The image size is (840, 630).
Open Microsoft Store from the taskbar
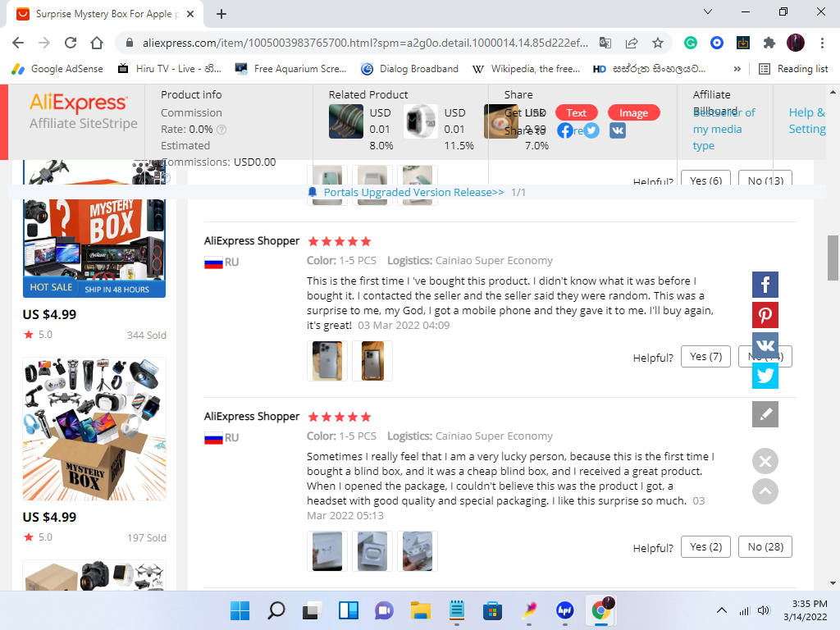(492, 610)
